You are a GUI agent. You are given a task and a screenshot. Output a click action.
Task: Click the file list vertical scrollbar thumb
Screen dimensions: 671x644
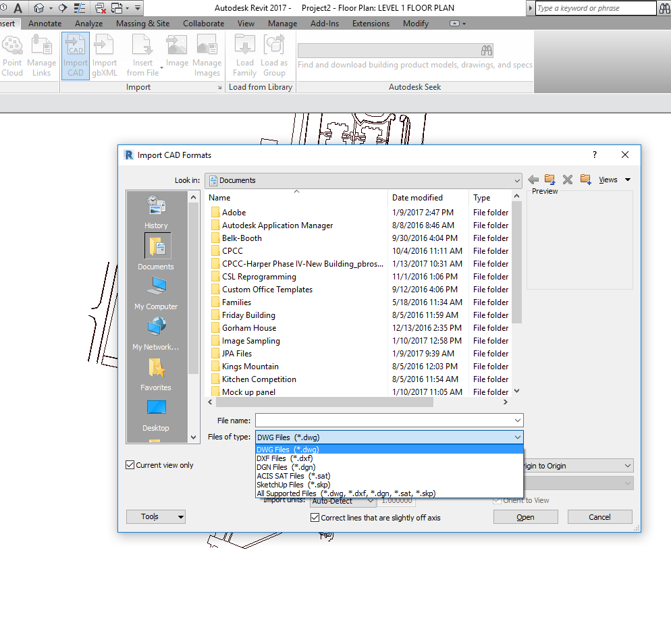(517, 262)
